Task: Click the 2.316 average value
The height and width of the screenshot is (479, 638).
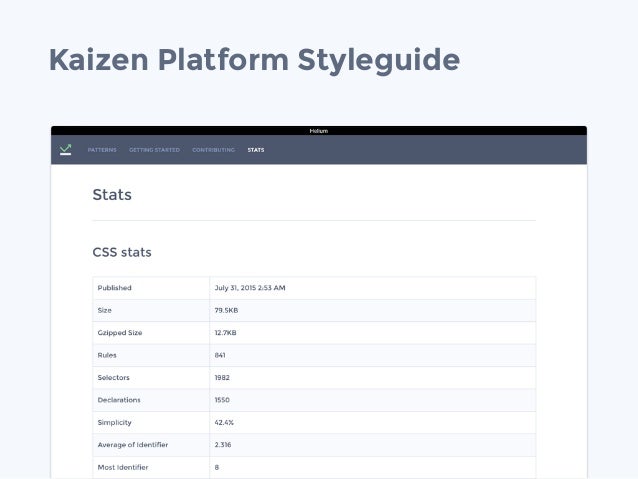Action: tap(223, 445)
